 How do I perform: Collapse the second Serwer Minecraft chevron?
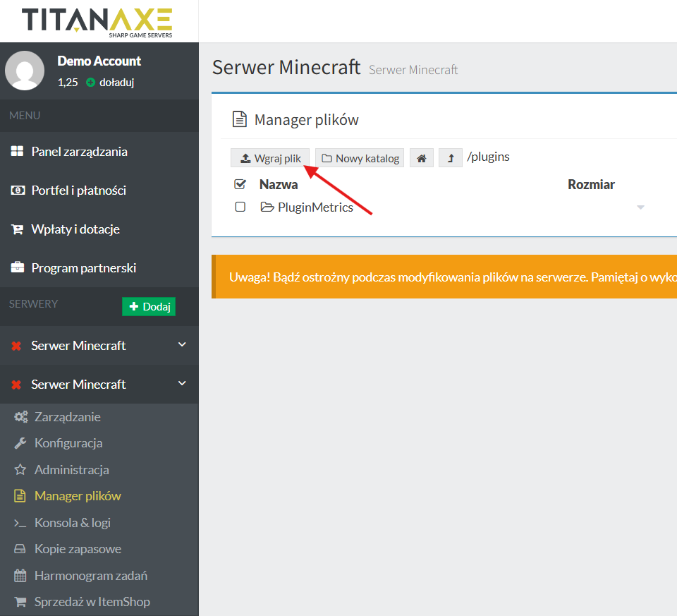[182, 384]
